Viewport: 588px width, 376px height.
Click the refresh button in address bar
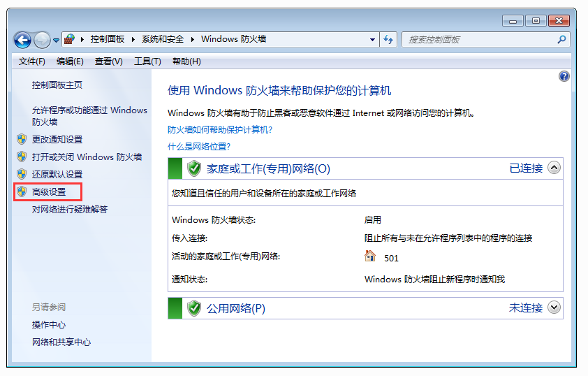point(388,39)
